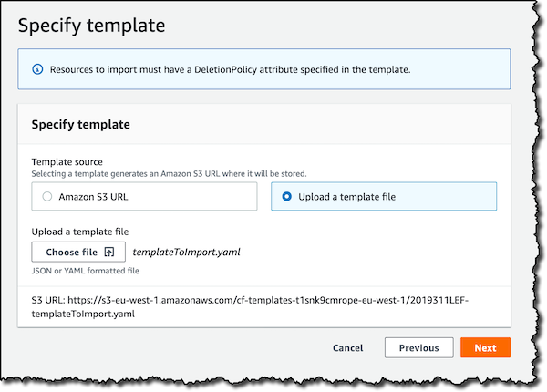Click the info icon in the blue banner

pos(37,69)
